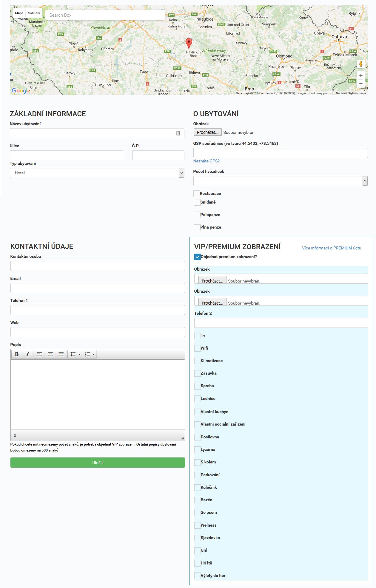The height and width of the screenshot is (588, 376).
Task: Open Podmínky použití map link
Action: (x=321, y=93)
